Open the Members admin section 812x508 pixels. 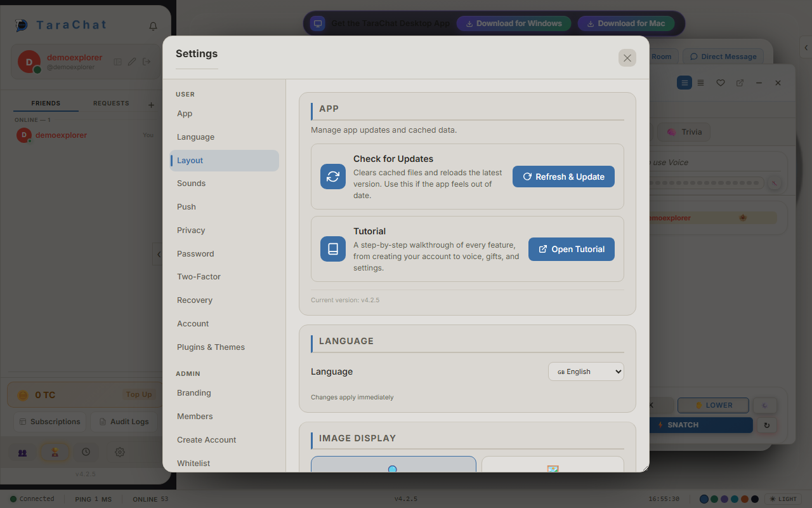[225, 417]
